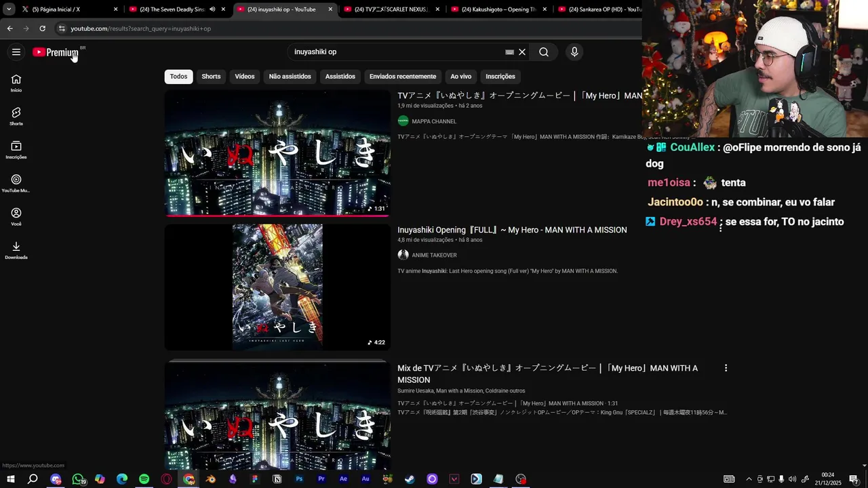Open the Você profile section
Screen dimensions: 868x488
pos(16,217)
